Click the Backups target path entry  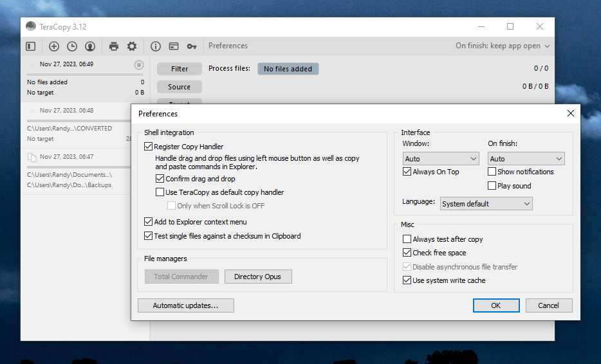click(x=69, y=185)
